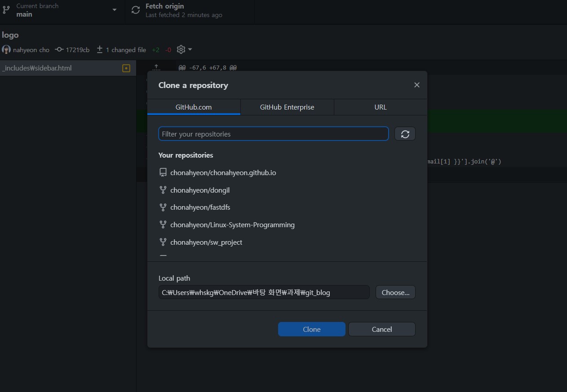Screen dimensions: 567x392
Task: Expand the gear dropdown arrow
Action: (189, 49)
